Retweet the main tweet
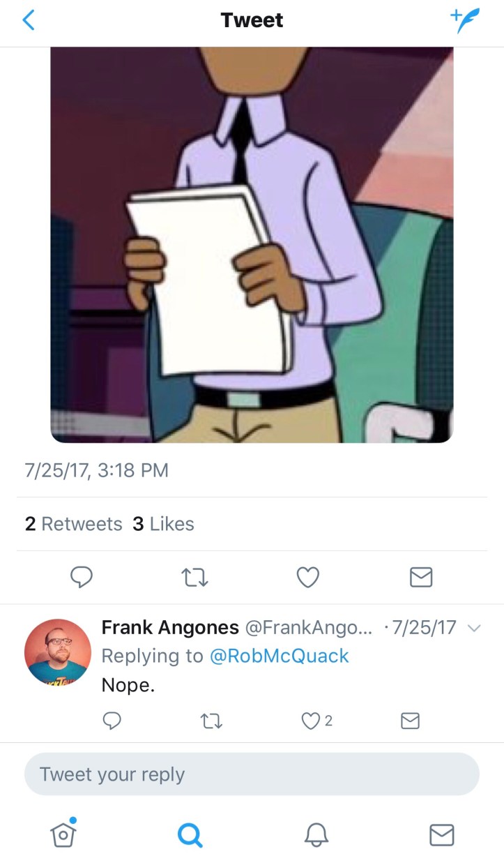Viewport: 504px width, 856px height. tap(194, 577)
